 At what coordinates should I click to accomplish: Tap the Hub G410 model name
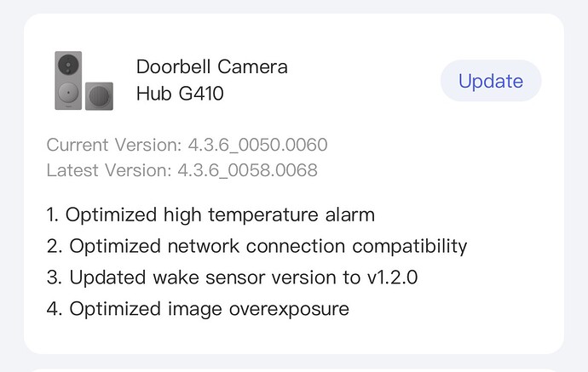(180, 94)
